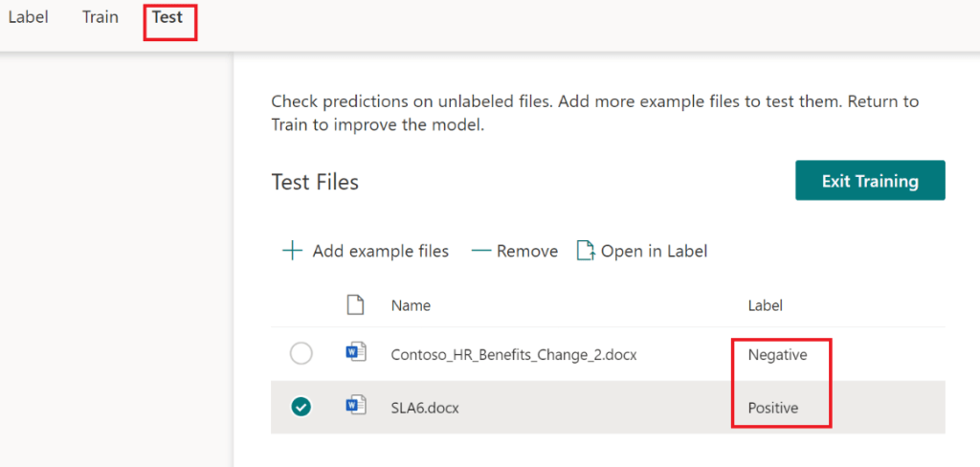This screenshot has height=467, width=980.
Task: Select the Contoso_HR_Benefits_Change_2.docx row radio button
Action: [x=301, y=354]
